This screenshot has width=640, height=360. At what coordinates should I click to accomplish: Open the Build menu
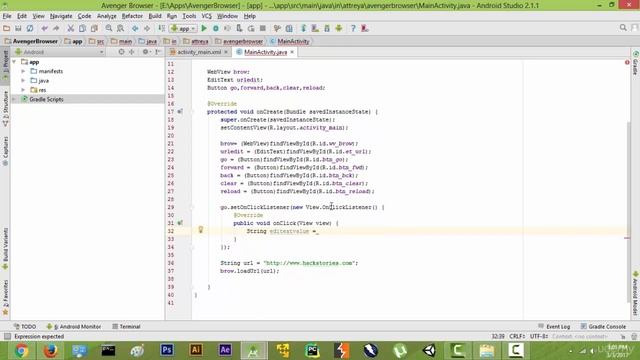pos(155,16)
